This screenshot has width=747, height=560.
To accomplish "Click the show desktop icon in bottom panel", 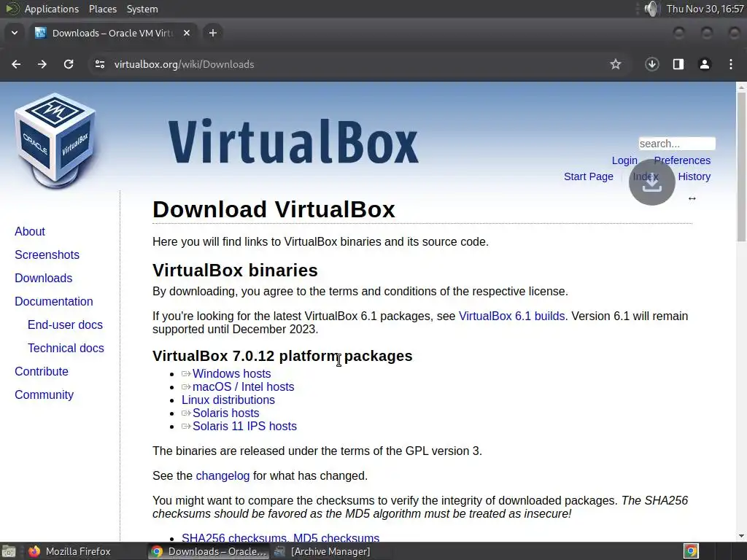I will coord(9,551).
